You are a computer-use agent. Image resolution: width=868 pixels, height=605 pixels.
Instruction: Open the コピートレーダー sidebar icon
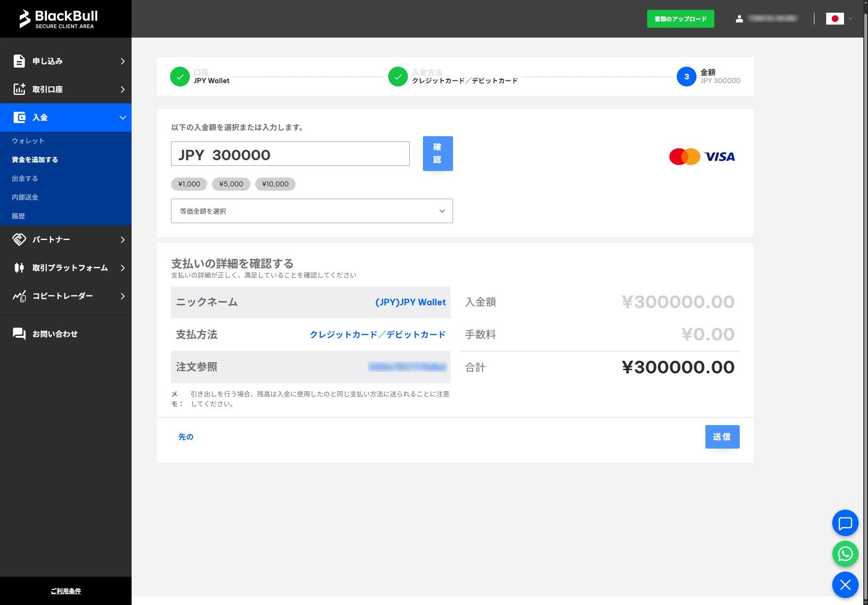(19, 296)
